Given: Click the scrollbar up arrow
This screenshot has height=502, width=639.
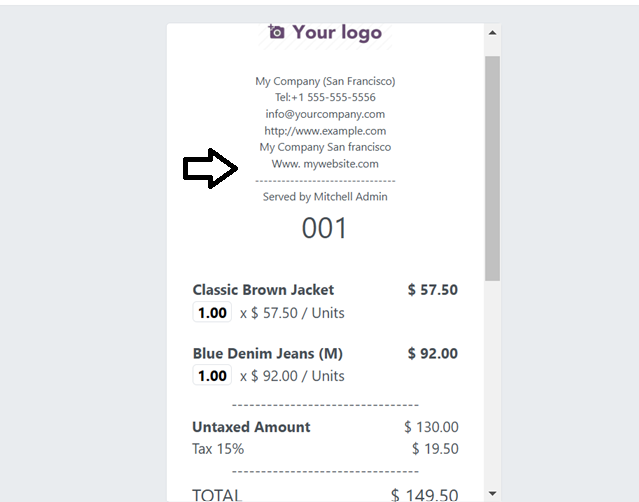Looking at the screenshot, I should click(492, 33).
